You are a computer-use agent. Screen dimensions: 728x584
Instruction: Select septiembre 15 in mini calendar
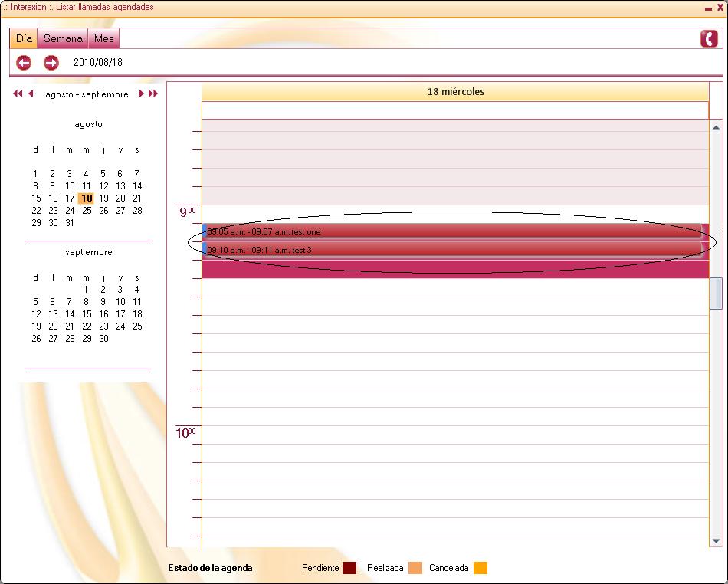click(x=87, y=313)
